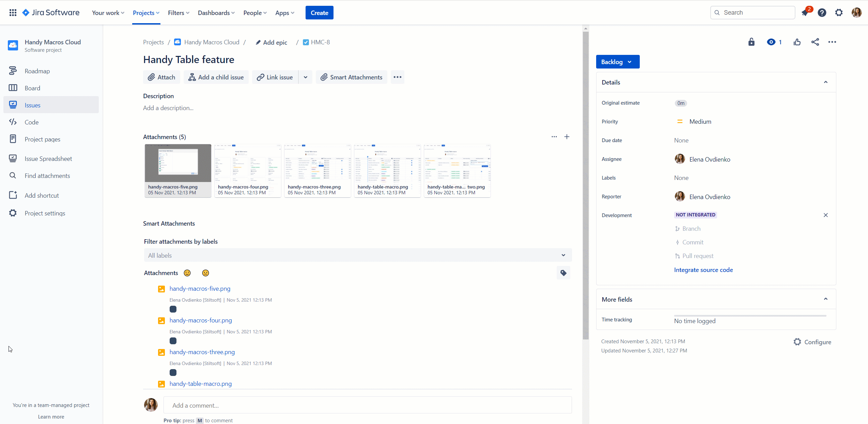The image size is (868, 424).
Task: Click the issue lock restriction icon
Action: (x=751, y=42)
